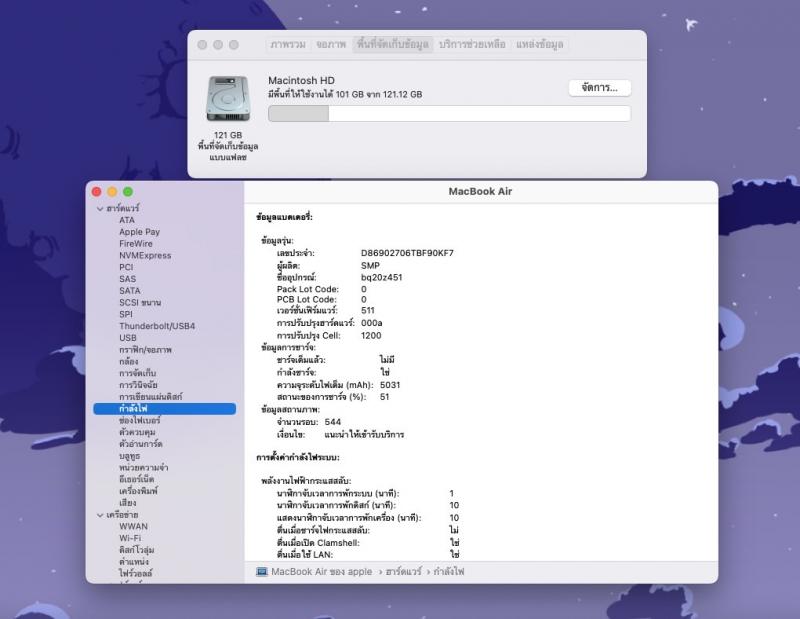Click the cycle count value 544
Viewport: 800px width, 619px height.
tap(333, 422)
